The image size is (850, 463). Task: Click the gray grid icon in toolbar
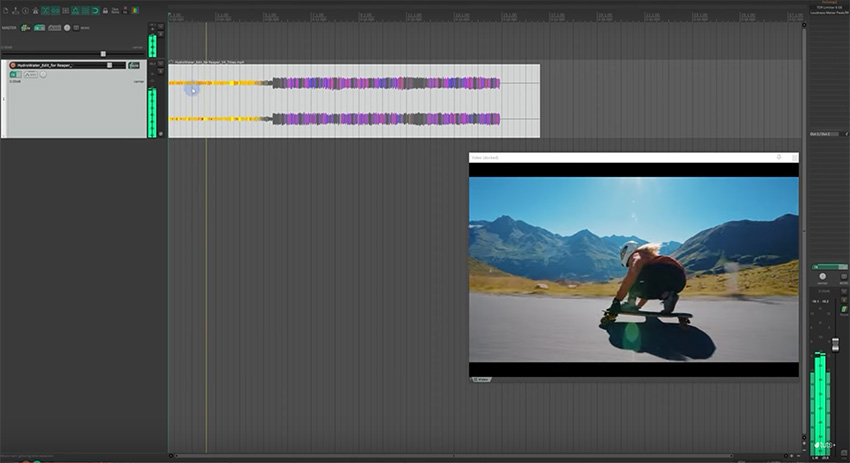(66, 11)
